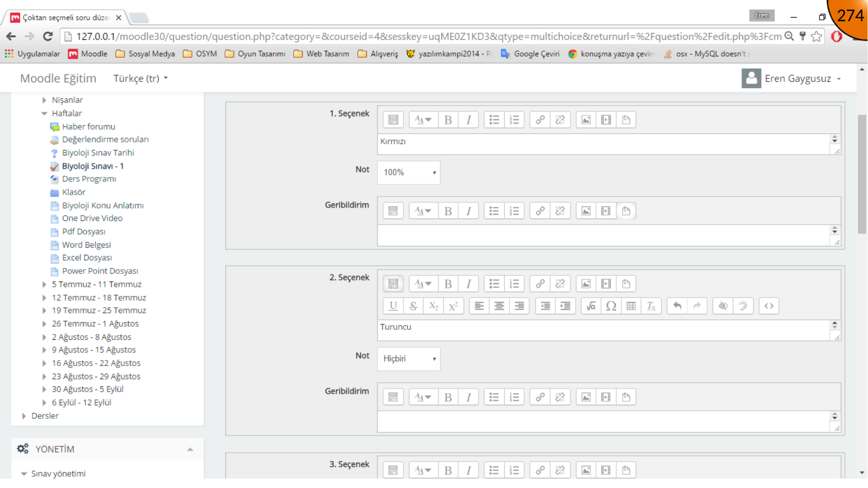
Task: Open the 100% Not dropdown for 1. Seçenek
Action: tap(409, 173)
